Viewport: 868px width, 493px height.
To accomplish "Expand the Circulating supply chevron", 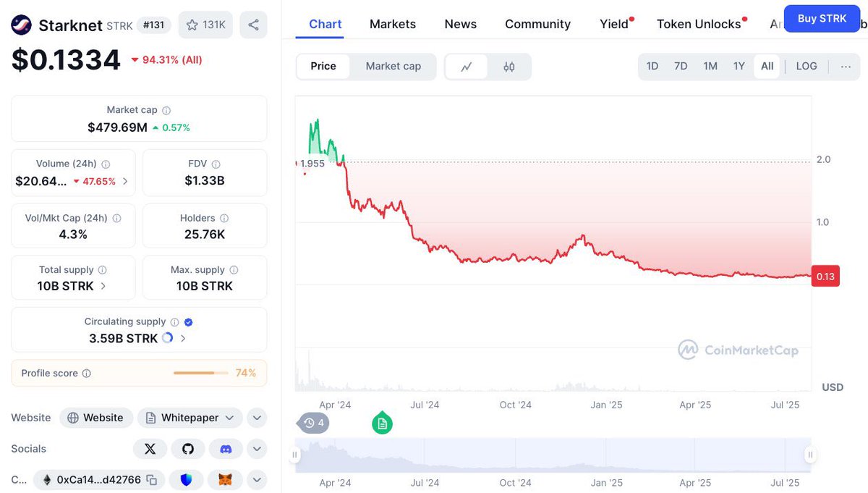I will [x=183, y=338].
